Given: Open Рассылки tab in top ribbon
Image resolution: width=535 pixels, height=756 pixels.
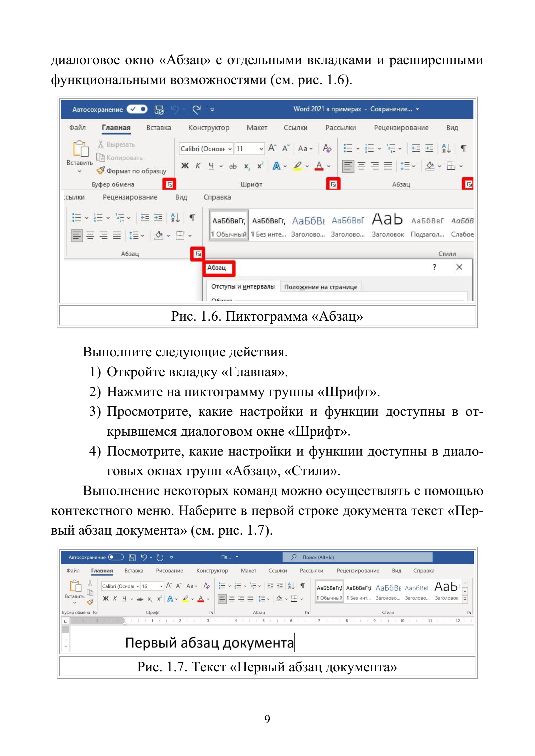Looking at the screenshot, I should pos(341,128).
